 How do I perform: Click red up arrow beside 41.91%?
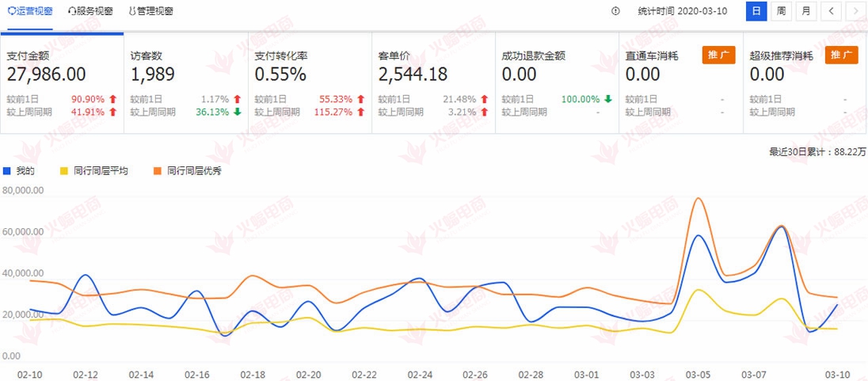(x=113, y=112)
